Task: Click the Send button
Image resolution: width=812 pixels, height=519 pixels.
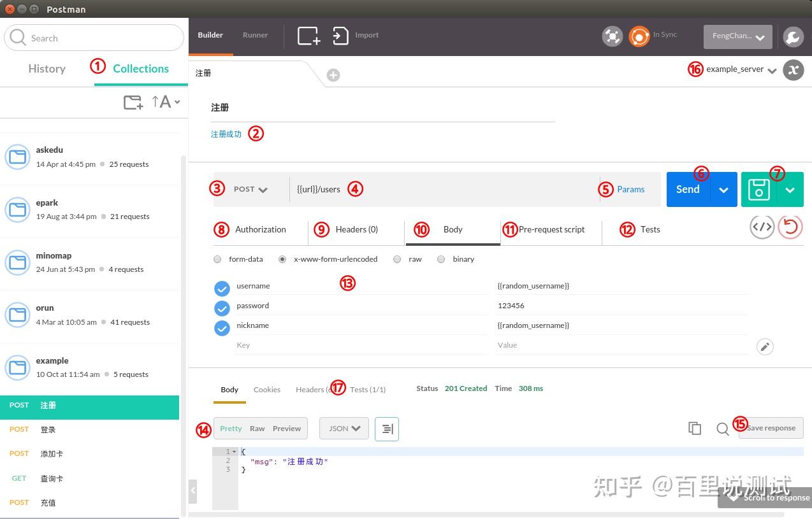Action: (x=688, y=189)
